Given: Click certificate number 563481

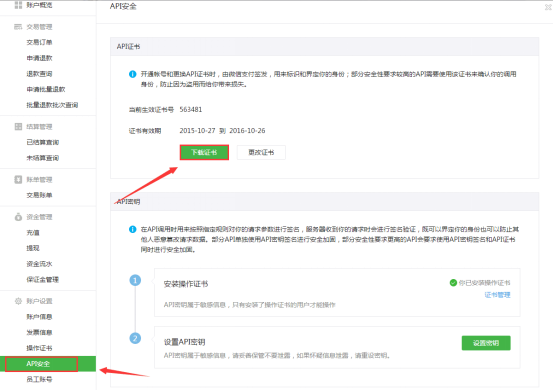Looking at the screenshot, I should 191,109.
